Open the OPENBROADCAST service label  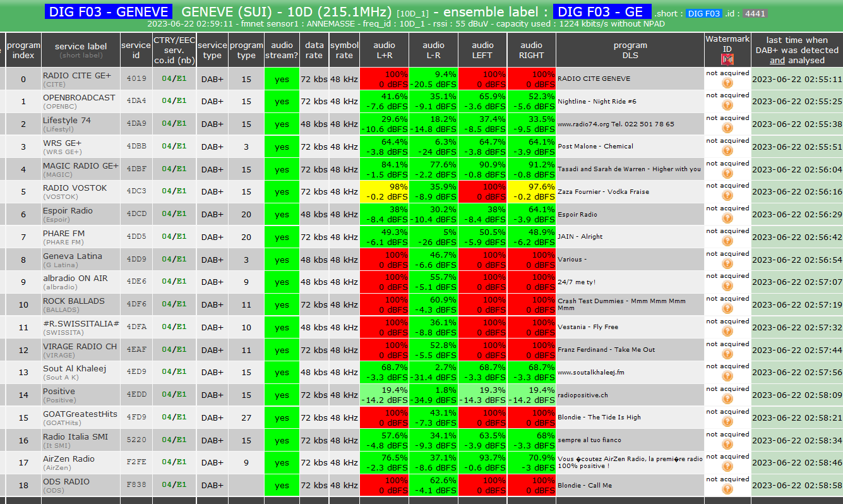(x=79, y=98)
